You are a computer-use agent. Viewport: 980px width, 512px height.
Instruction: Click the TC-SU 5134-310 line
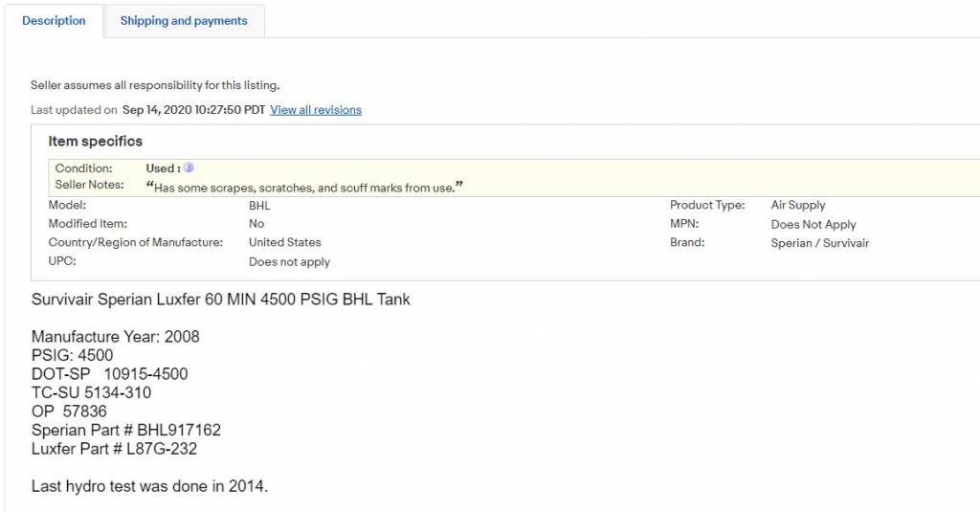(x=91, y=392)
